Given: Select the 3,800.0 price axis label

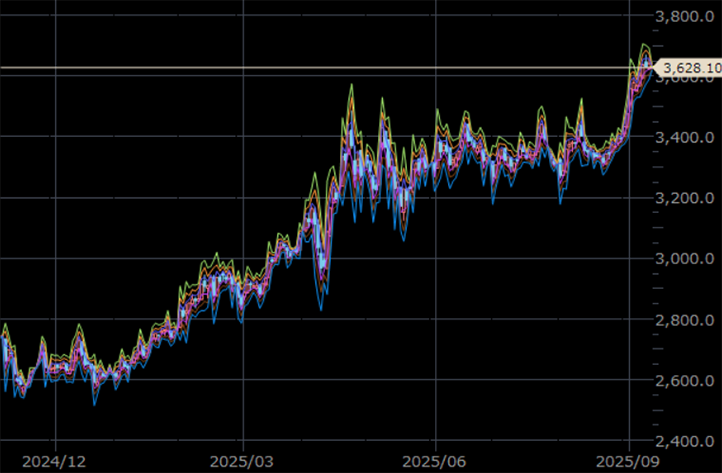Looking at the screenshot, I should click(x=684, y=17).
